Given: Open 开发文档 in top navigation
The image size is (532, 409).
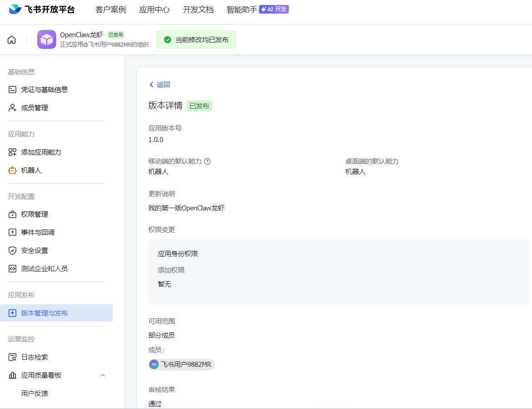Looking at the screenshot, I should [x=198, y=10].
